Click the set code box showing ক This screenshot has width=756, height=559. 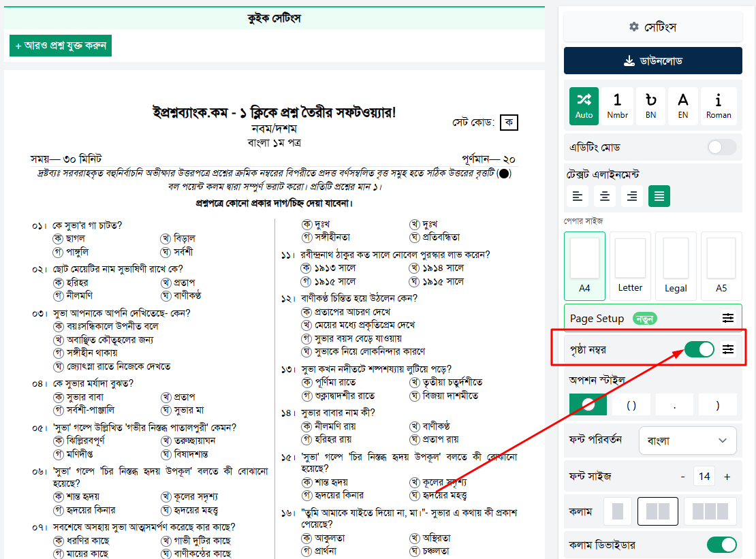(509, 123)
